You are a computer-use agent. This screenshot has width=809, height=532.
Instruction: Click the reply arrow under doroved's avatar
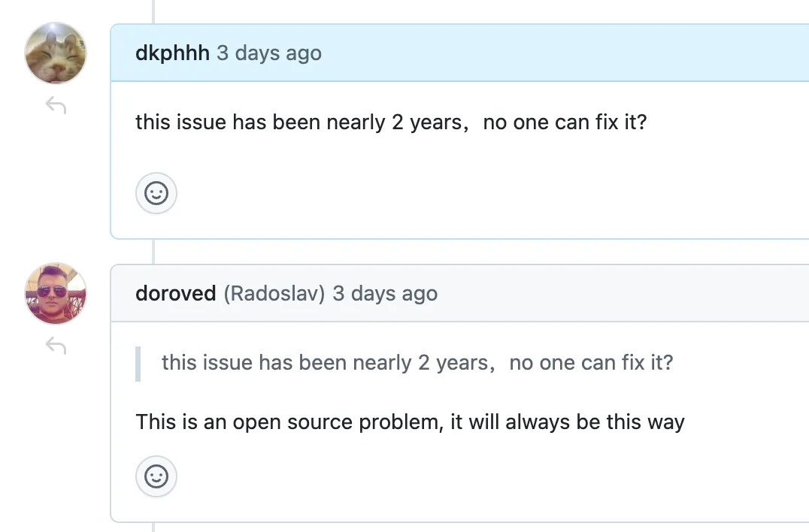click(56, 346)
